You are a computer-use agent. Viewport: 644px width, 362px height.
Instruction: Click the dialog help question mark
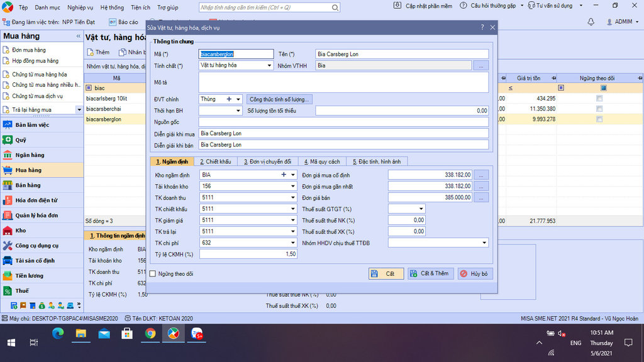[482, 28]
